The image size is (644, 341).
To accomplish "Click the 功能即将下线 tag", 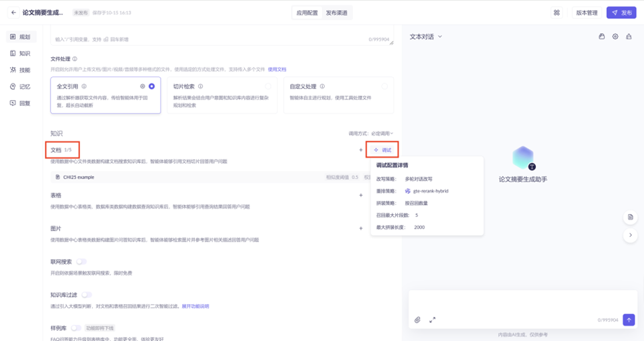I will click(99, 328).
